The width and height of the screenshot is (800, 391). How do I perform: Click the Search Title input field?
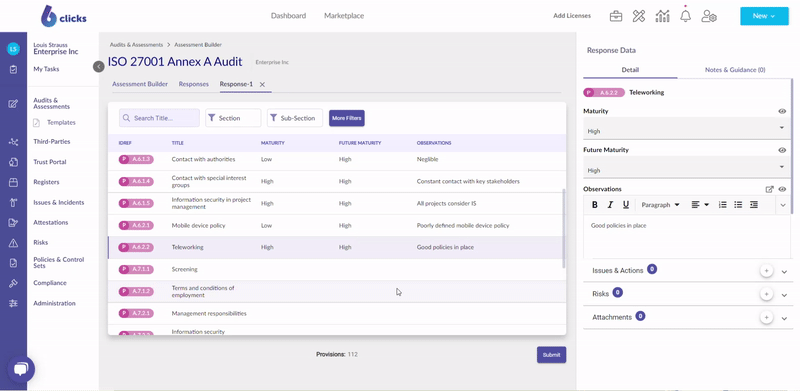(x=159, y=118)
